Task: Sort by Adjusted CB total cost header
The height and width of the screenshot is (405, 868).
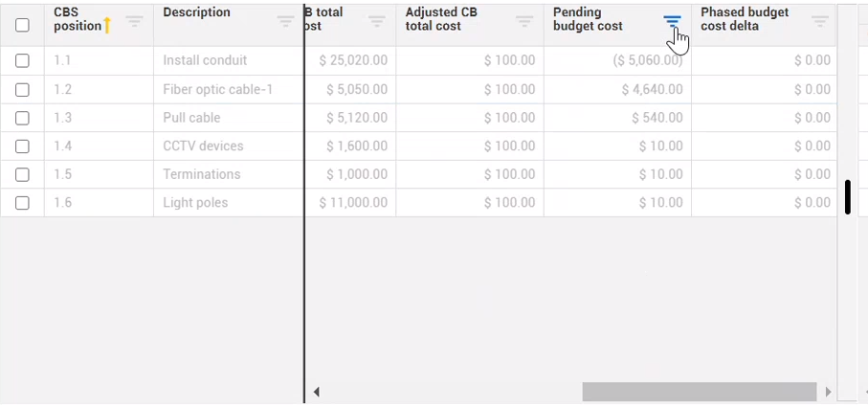Action: point(441,19)
